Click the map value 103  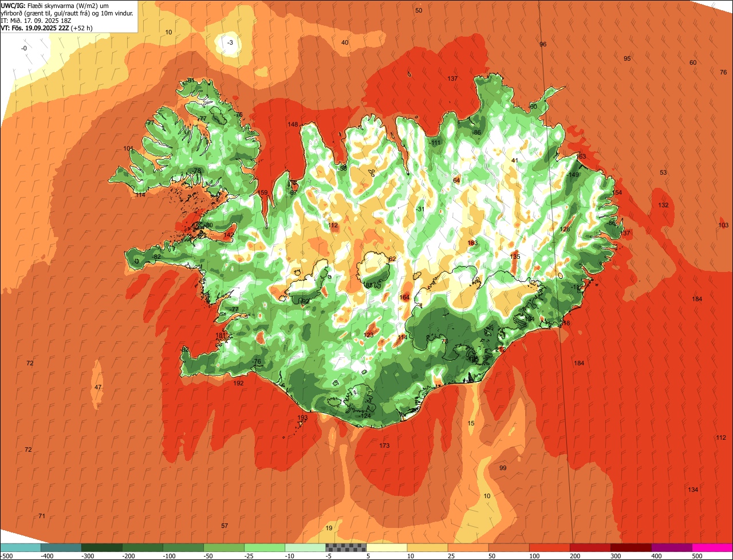pos(723,225)
